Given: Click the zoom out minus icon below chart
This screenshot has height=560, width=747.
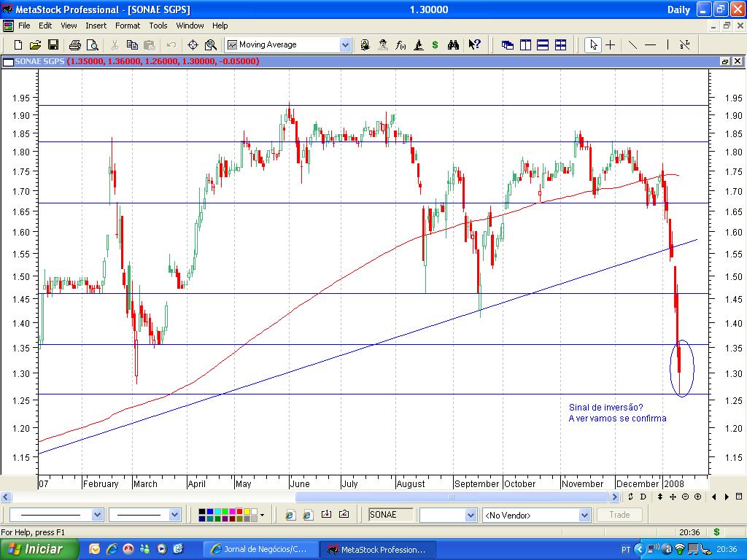Looking at the screenshot, I should tap(685, 497).
